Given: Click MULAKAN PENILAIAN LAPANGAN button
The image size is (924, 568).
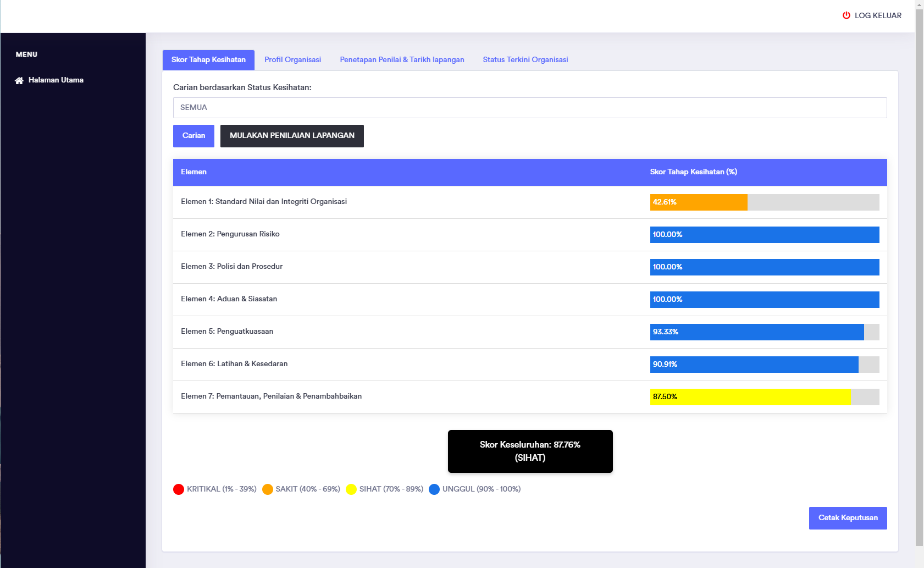Looking at the screenshot, I should coord(292,136).
